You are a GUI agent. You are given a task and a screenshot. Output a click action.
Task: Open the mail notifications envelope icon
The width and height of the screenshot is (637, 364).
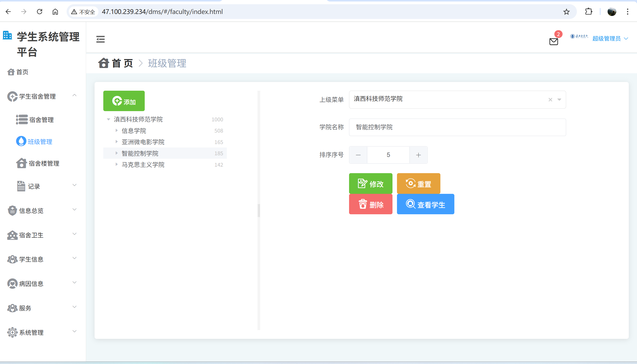[553, 41]
